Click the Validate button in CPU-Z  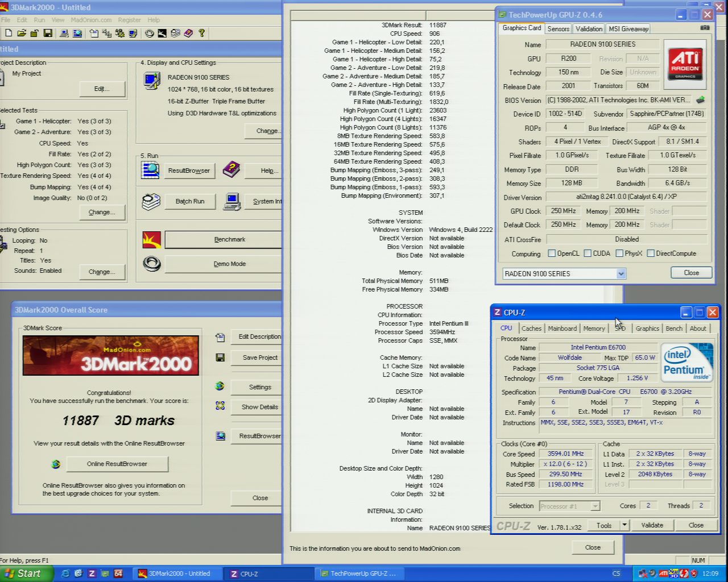tap(652, 525)
